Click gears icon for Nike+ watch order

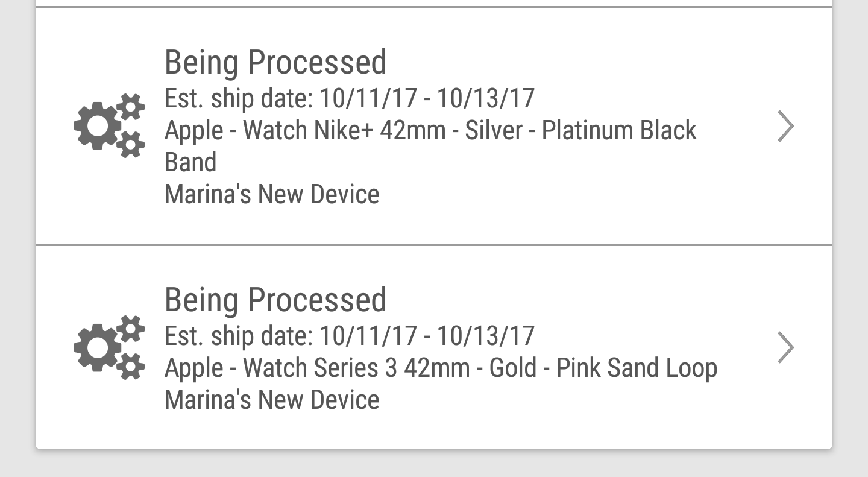[x=109, y=126]
